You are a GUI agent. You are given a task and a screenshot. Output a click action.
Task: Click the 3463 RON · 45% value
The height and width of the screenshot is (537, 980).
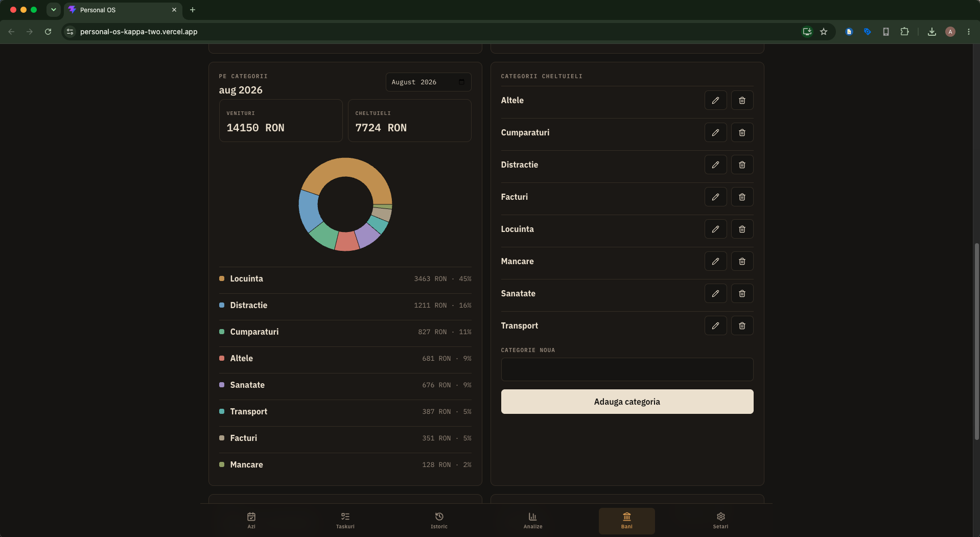[x=442, y=278]
